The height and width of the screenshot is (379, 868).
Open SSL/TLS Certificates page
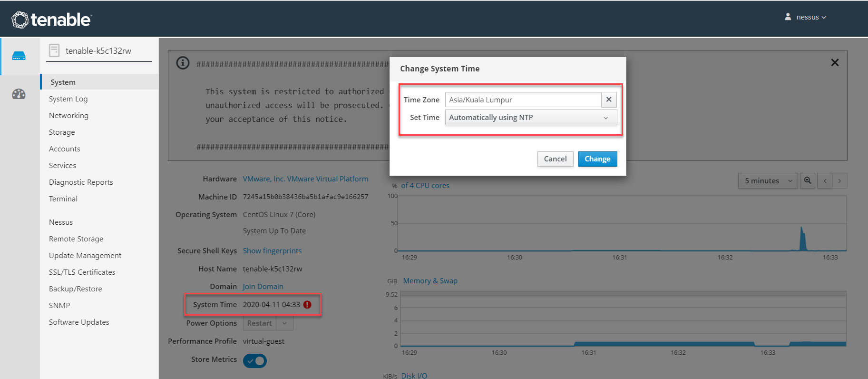82,272
